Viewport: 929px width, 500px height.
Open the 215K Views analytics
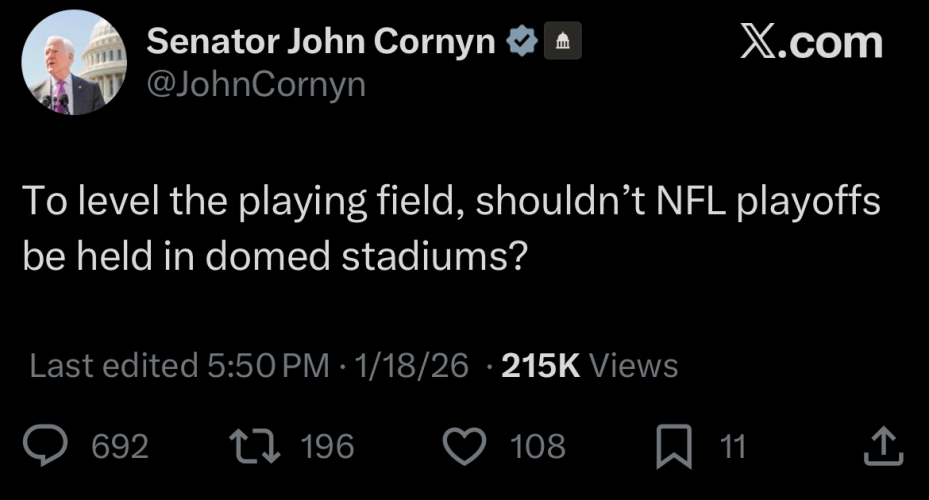(589, 366)
